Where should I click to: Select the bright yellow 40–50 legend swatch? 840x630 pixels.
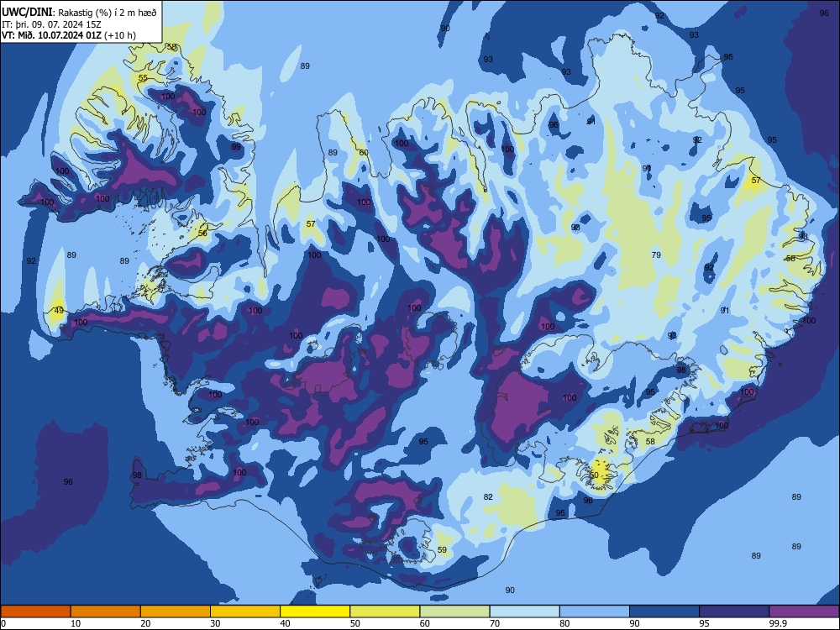[315, 612]
